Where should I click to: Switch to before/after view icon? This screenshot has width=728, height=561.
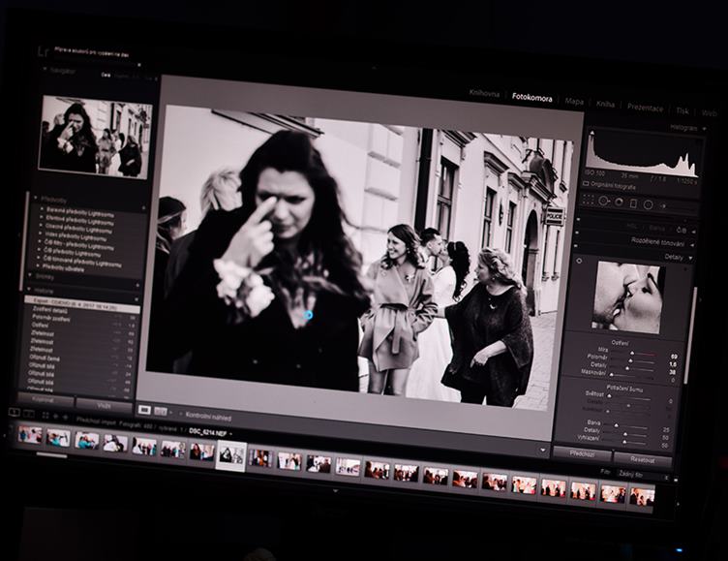[x=161, y=412]
